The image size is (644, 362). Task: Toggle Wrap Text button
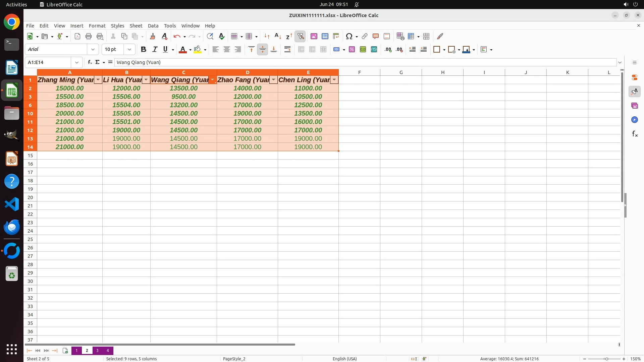(287, 49)
